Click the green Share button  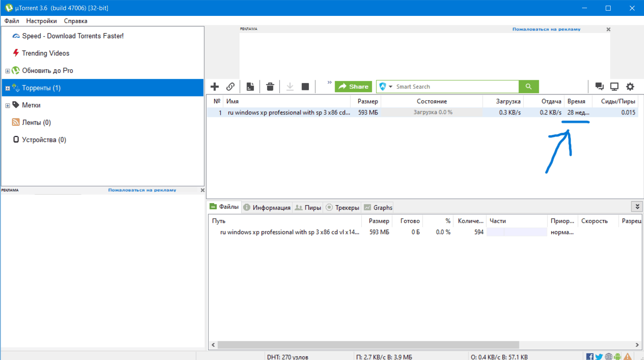tap(354, 86)
